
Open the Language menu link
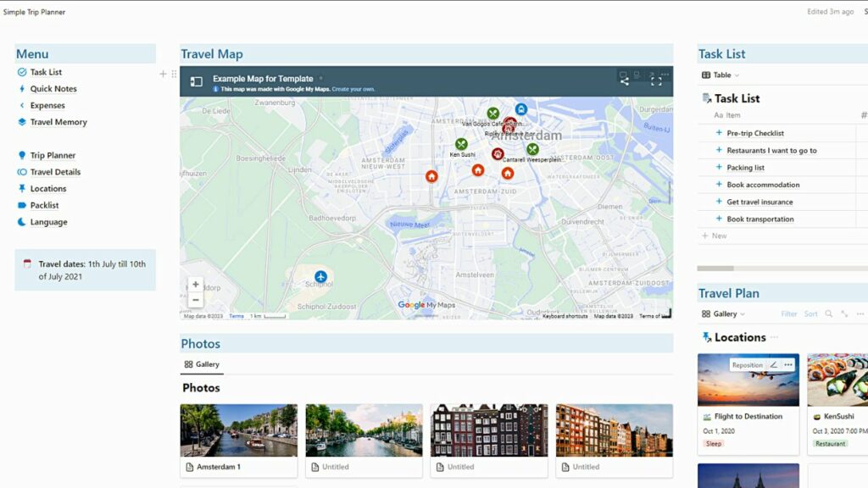[48, 222]
